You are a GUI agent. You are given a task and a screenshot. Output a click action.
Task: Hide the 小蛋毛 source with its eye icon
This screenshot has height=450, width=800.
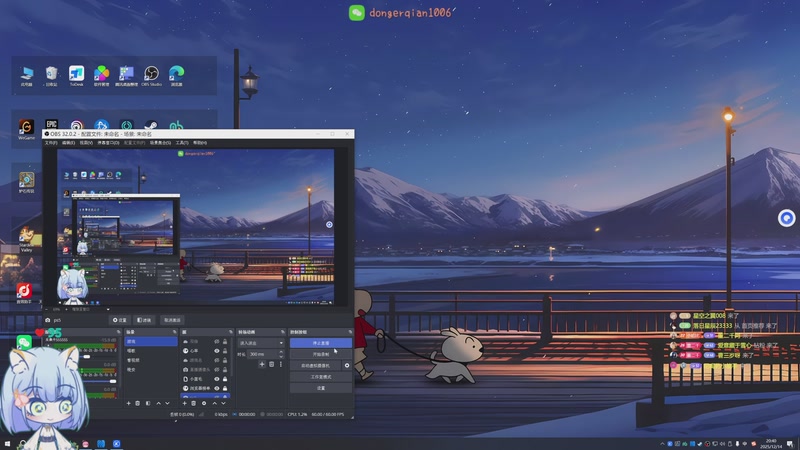[x=217, y=379]
